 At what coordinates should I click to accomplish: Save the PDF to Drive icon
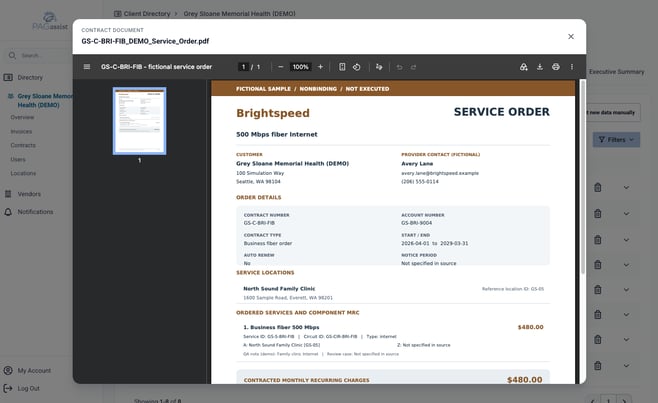coord(524,67)
